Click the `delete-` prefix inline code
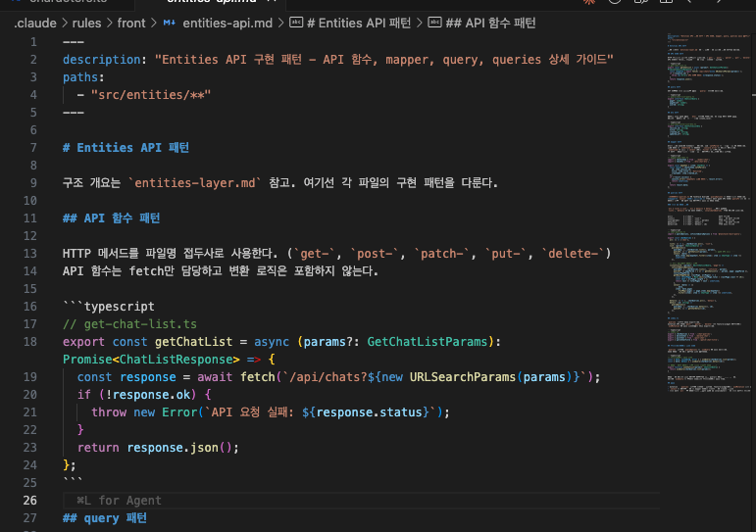Viewport: 756px width, 532px height. click(x=573, y=254)
